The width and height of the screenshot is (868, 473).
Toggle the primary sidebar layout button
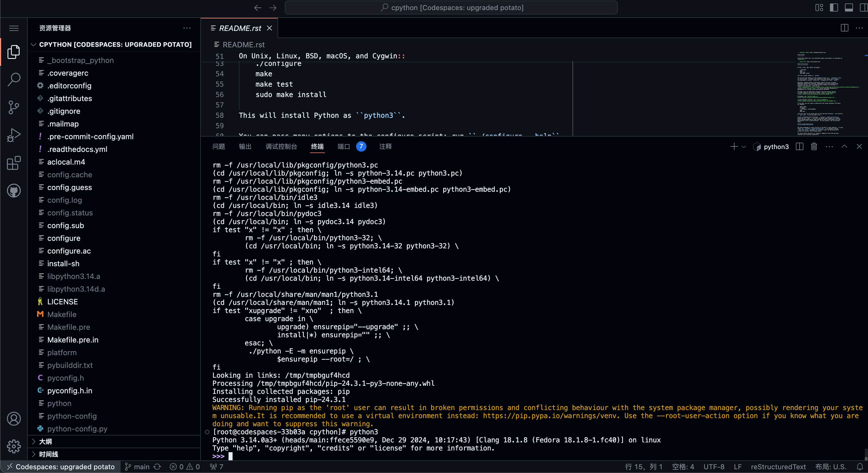pos(834,8)
